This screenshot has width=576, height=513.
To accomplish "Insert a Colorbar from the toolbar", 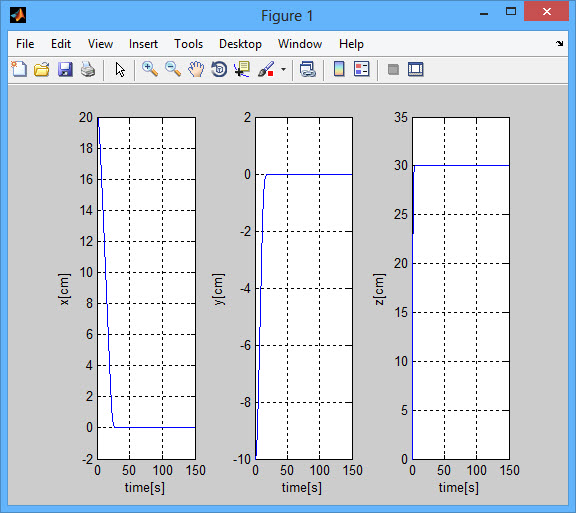I will (339, 69).
